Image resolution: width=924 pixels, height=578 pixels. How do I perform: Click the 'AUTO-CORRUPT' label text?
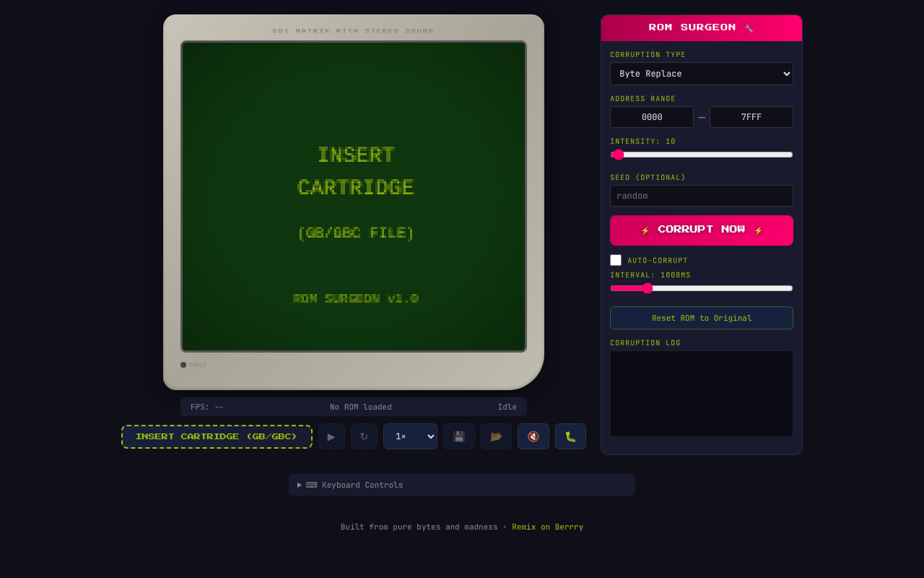pos(658,261)
